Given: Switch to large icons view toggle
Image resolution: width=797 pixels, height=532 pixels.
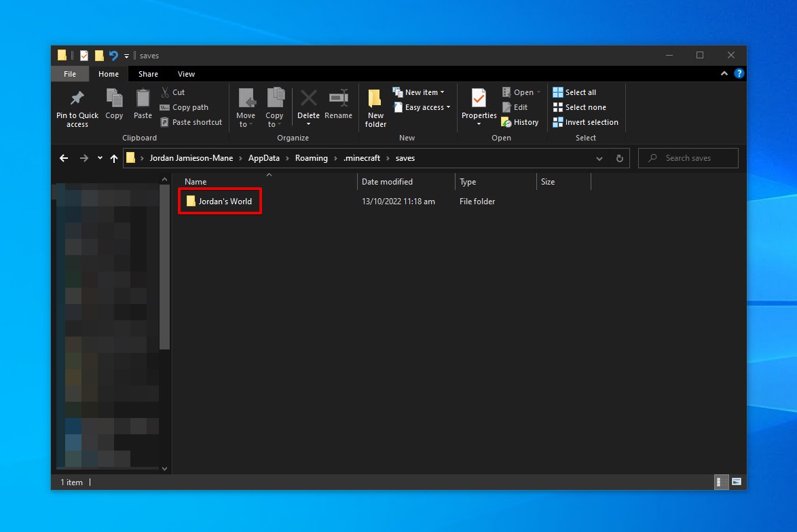Looking at the screenshot, I should point(735,482).
